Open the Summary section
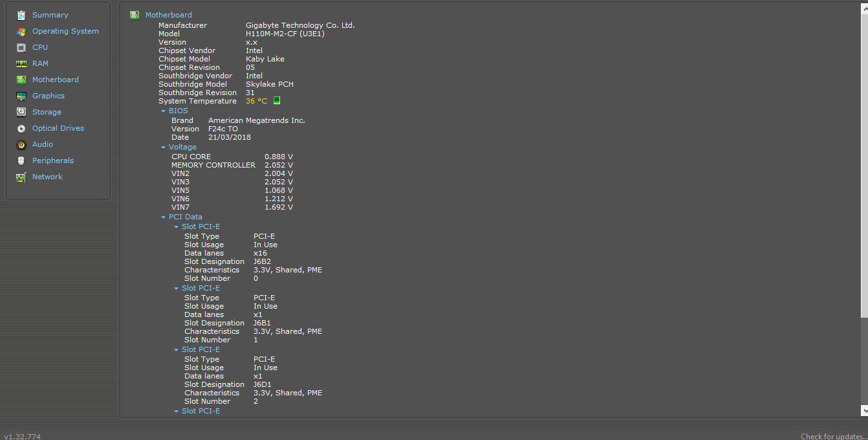The width and height of the screenshot is (868, 440). 50,15
